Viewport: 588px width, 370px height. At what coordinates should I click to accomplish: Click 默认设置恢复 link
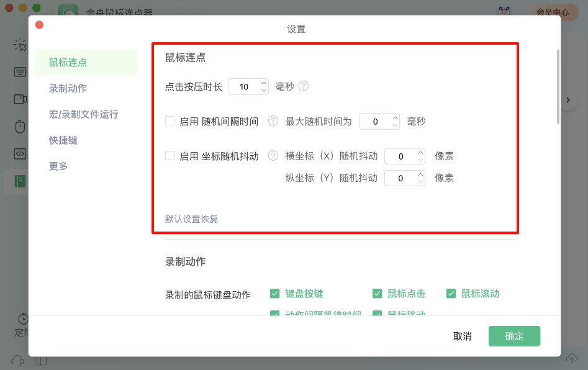[x=191, y=219]
